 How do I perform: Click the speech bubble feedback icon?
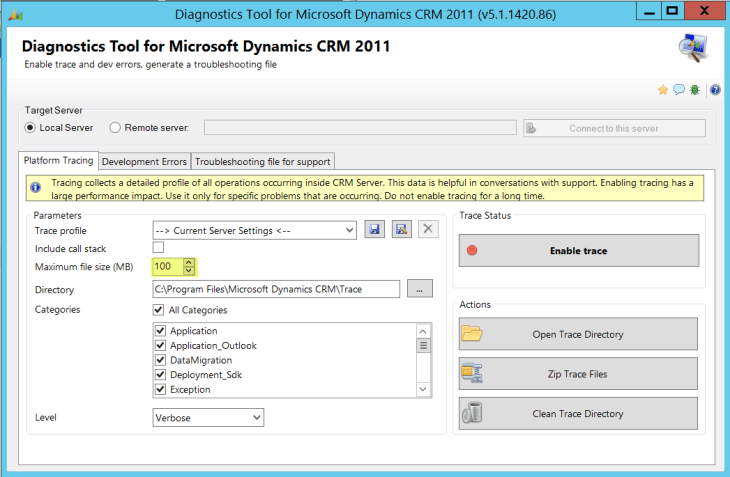click(x=679, y=90)
